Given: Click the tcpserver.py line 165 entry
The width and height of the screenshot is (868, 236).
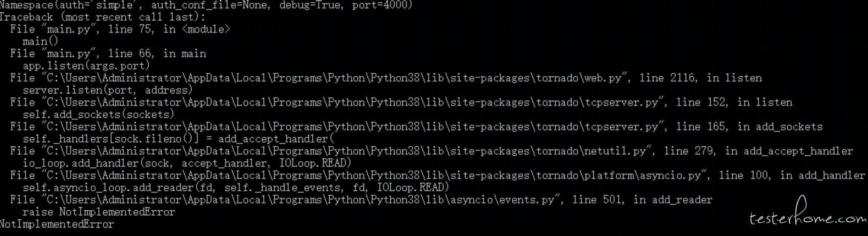Looking at the screenshot, I should (416, 127).
